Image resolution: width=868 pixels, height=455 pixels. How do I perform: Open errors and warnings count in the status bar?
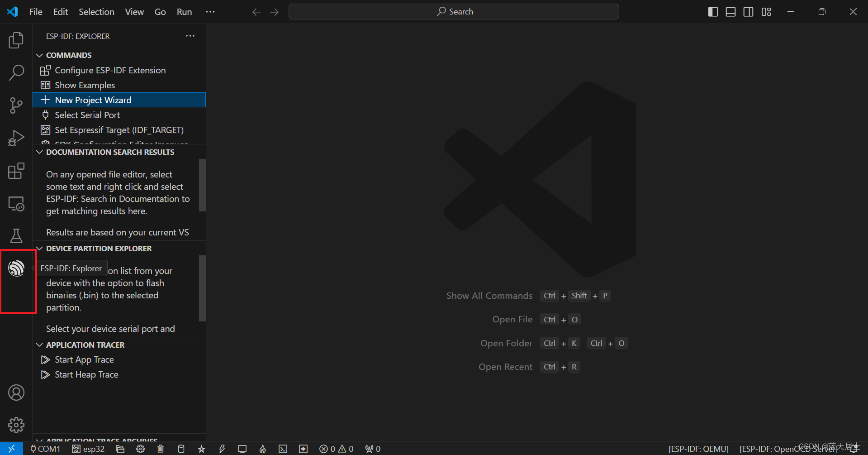[x=336, y=449]
